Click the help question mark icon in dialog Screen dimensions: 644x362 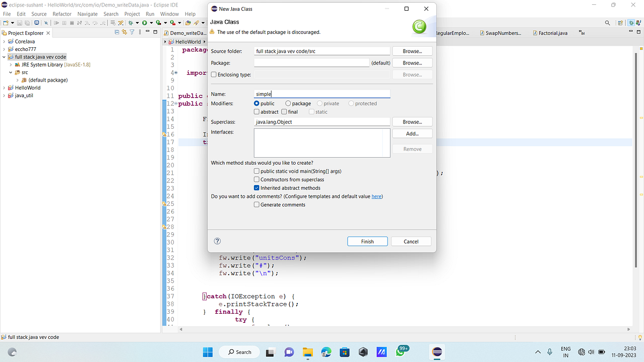217,241
